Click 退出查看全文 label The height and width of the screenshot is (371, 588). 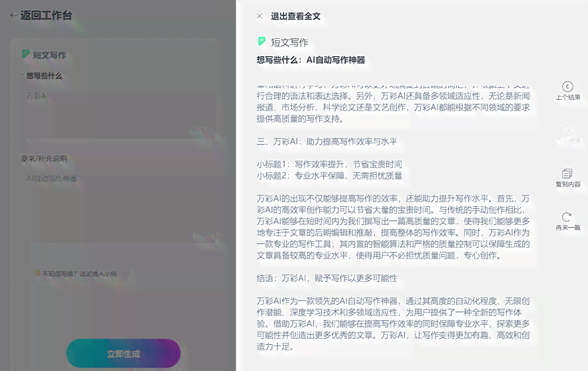(x=296, y=16)
